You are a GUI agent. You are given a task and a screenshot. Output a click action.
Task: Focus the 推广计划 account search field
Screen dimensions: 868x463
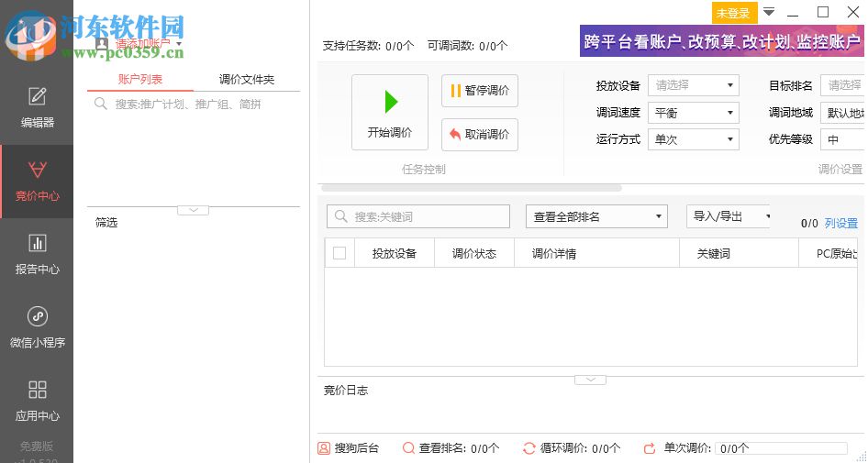(194, 104)
